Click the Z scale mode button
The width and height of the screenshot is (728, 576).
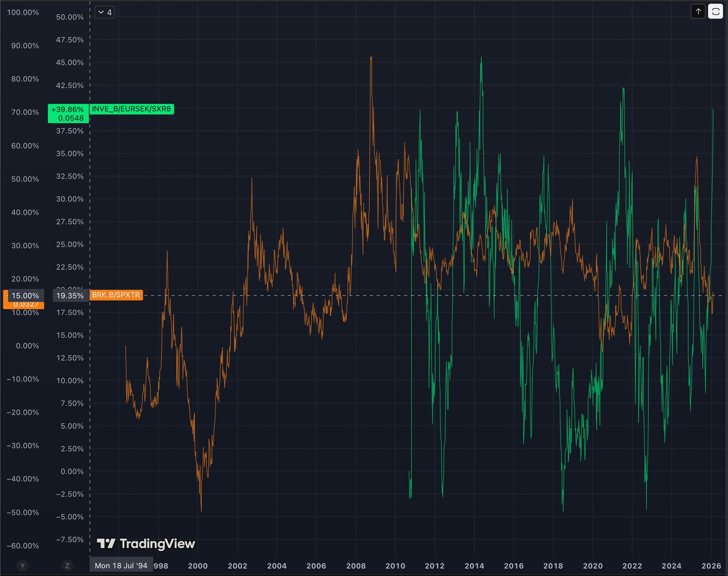click(67, 566)
